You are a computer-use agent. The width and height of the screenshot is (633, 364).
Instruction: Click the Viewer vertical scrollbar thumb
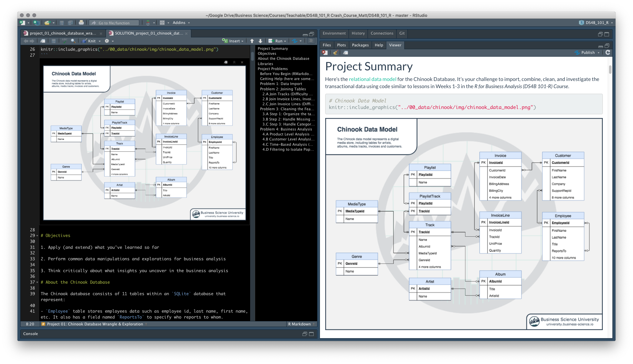pos(610,69)
